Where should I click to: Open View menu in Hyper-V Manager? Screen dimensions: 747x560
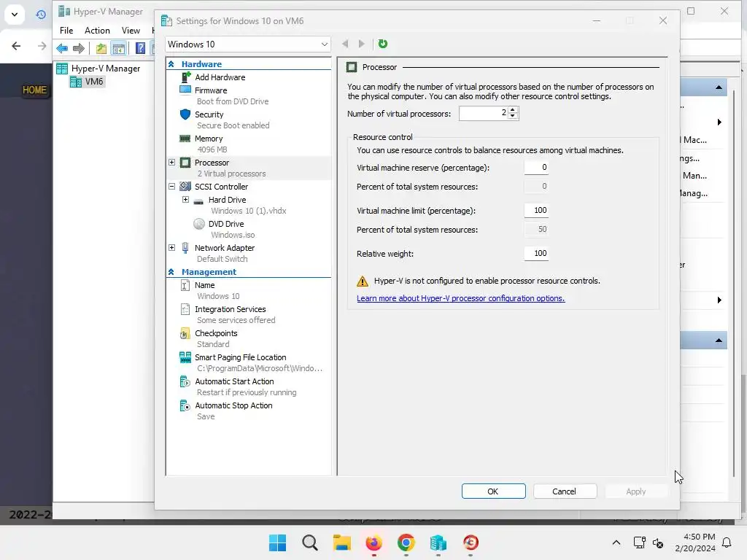click(x=131, y=31)
